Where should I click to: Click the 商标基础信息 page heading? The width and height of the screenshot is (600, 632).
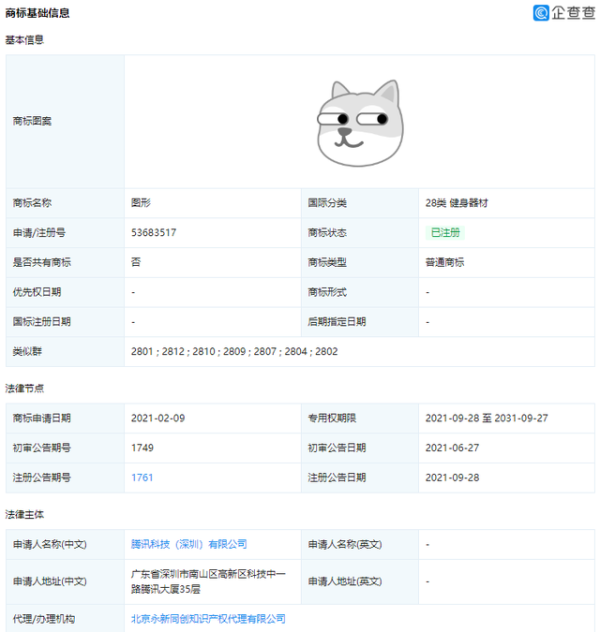pos(38,14)
